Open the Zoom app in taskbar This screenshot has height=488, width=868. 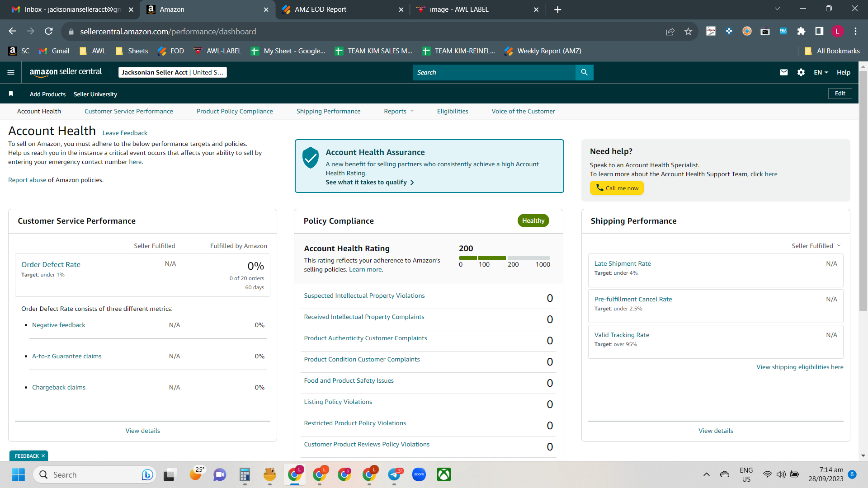point(419,474)
